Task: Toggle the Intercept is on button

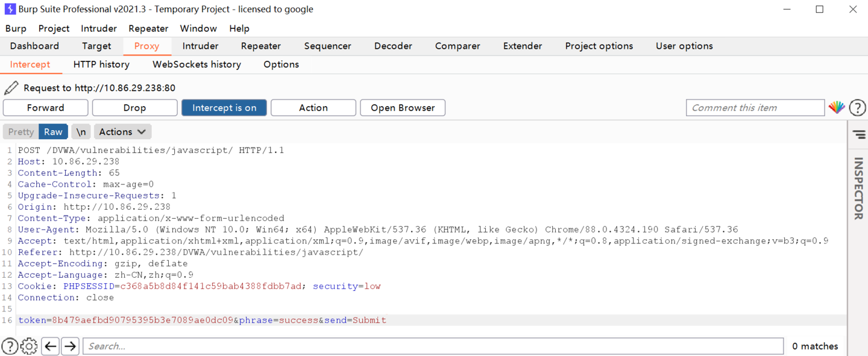Action: point(224,108)
